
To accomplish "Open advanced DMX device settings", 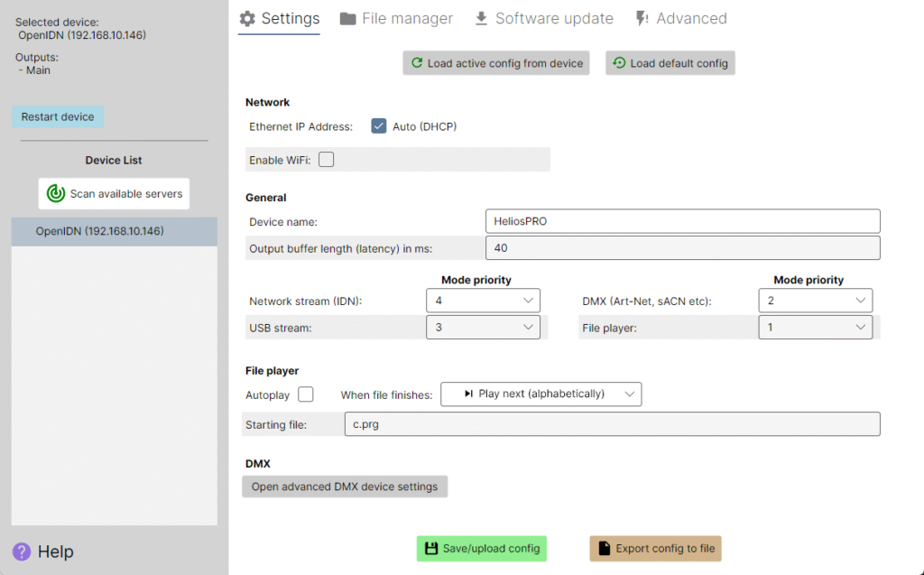I will pos(345,486).
